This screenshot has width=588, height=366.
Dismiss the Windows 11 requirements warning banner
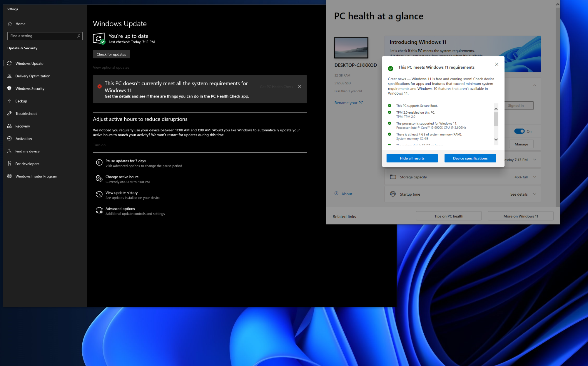click(x=300, y=86)
